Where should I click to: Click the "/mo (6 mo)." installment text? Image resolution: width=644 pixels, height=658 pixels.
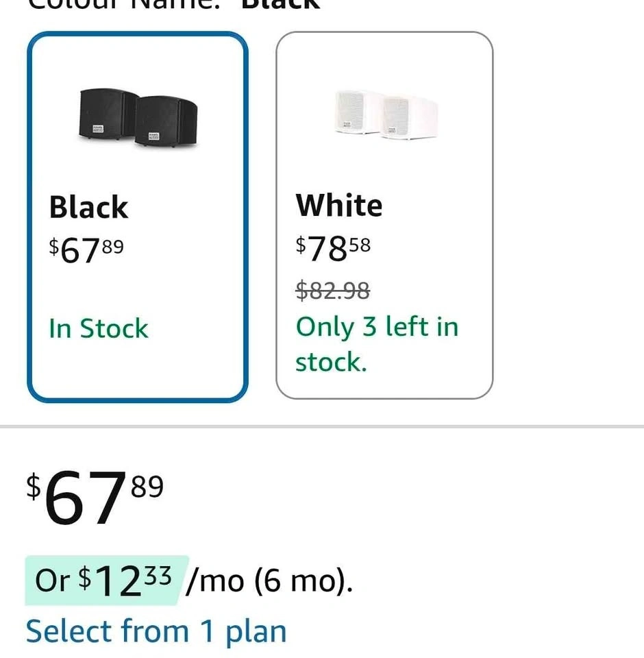(269, 581)
